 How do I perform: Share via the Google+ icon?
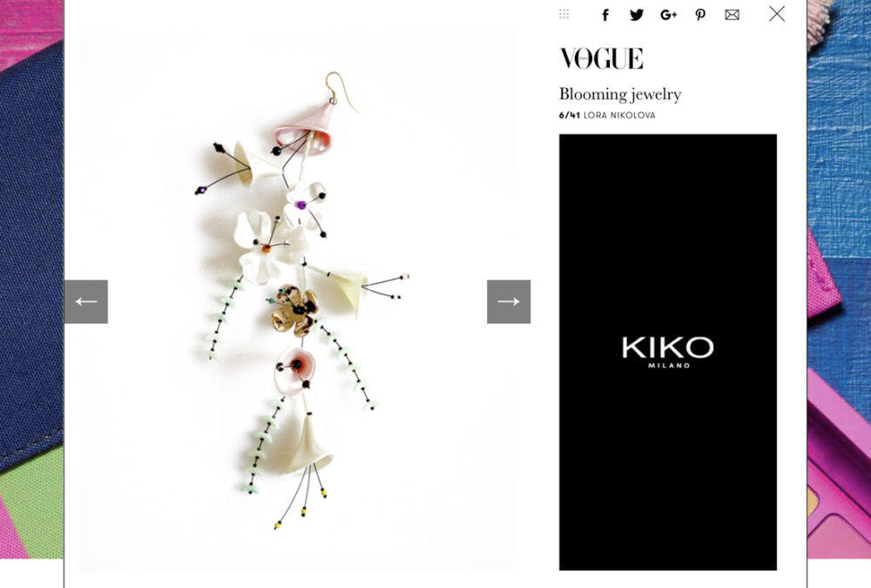pos(668,15)
